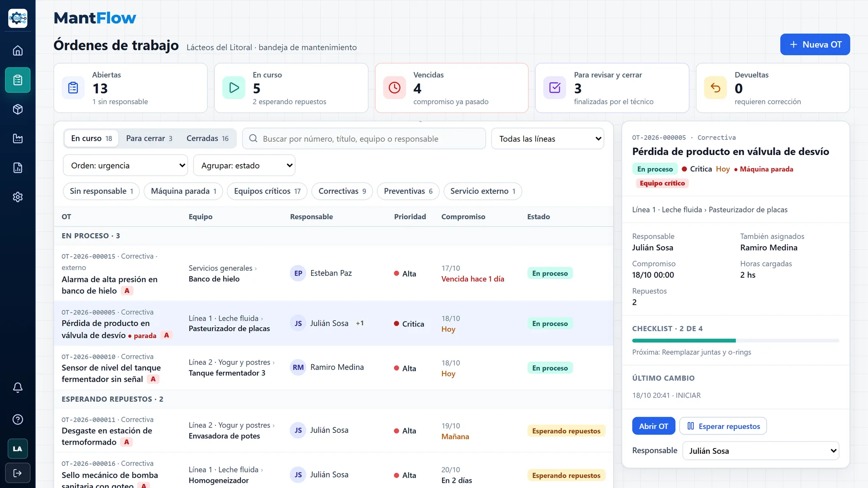Open the Todas las líneas dropdown
The height and width of the screenshot is (488, 868).
(x=548, y=139)
